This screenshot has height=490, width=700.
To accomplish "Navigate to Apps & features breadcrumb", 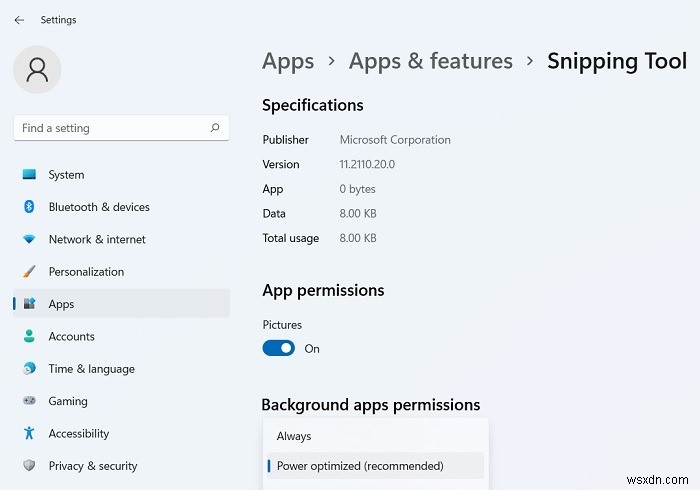I will pos(431,61).
